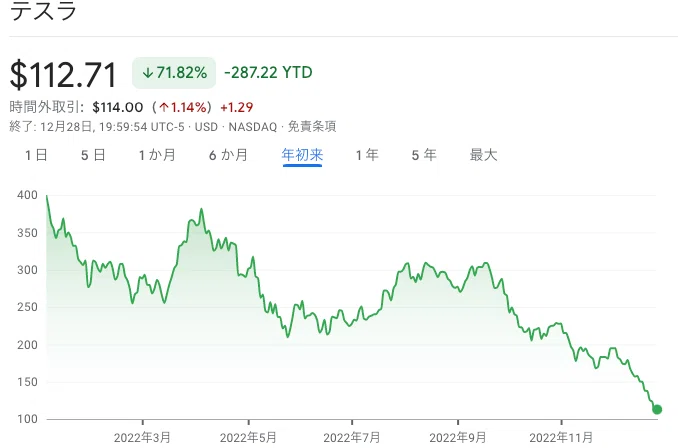Switch to the 6か月 range tab
Image resolution: width=678 pixels, height=448 pixels.
click(x=228, y=155)
